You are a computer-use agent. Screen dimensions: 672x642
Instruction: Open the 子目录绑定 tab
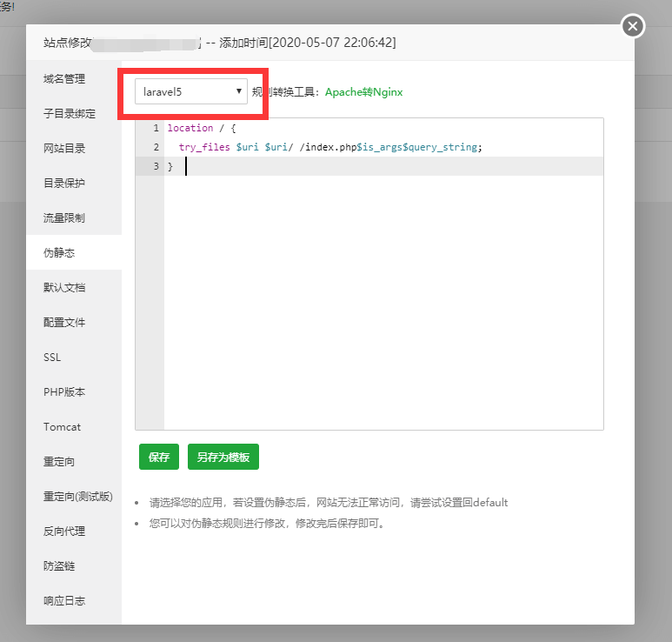[70, 114]
